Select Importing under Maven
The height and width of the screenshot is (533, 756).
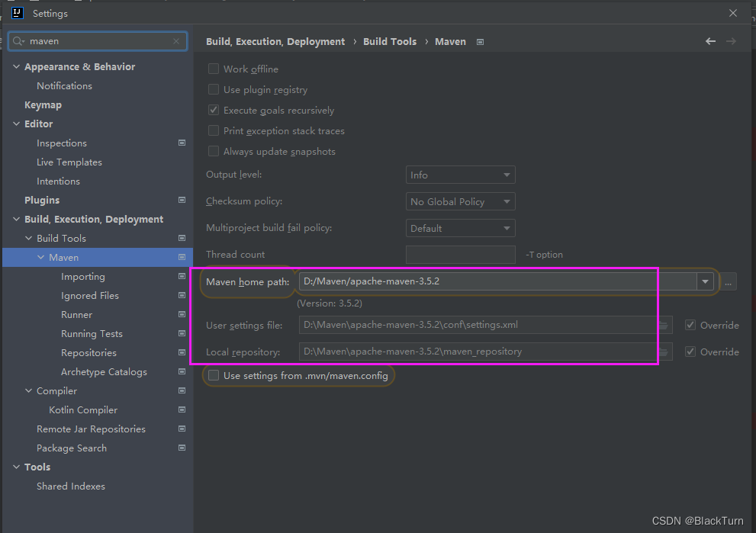coord(83,277)
